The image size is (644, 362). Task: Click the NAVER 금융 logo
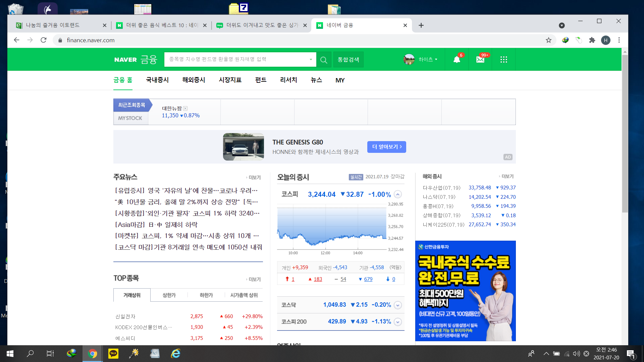pos(136,59)
